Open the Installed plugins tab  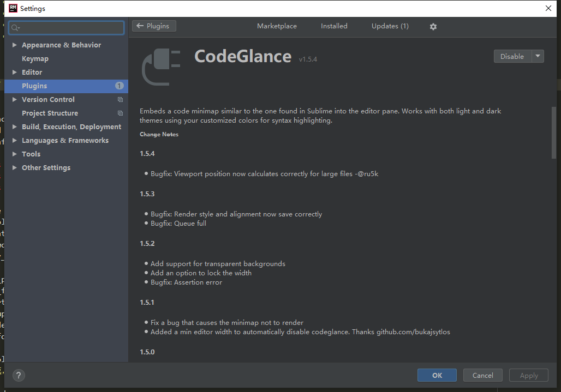pyautogui.click(x=334, y=26)
